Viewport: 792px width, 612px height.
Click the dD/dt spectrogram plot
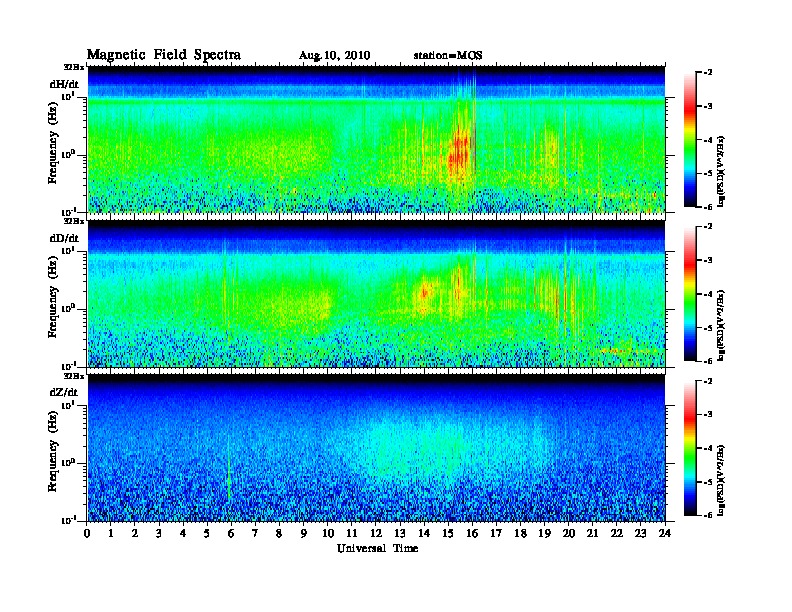376,294
